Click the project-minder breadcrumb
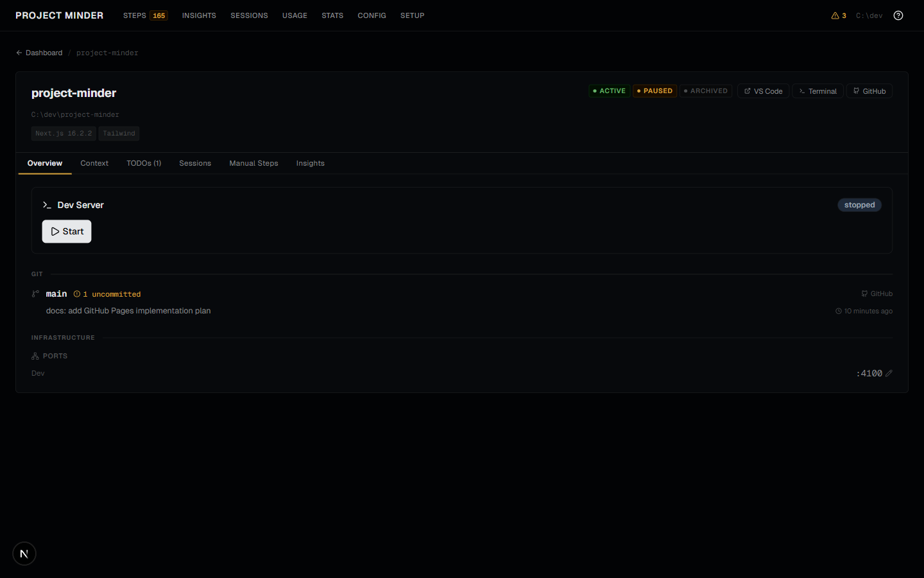This screenshot has height=578, width=924. [x=107, y=53]
